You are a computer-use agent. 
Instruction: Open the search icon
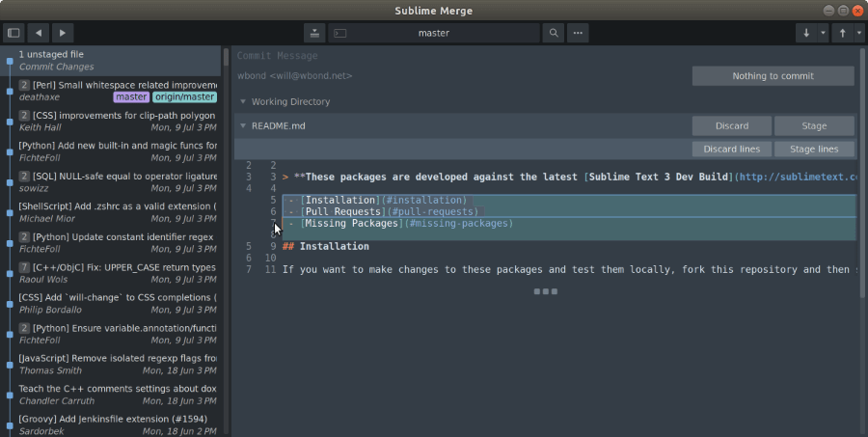[554, 33]
